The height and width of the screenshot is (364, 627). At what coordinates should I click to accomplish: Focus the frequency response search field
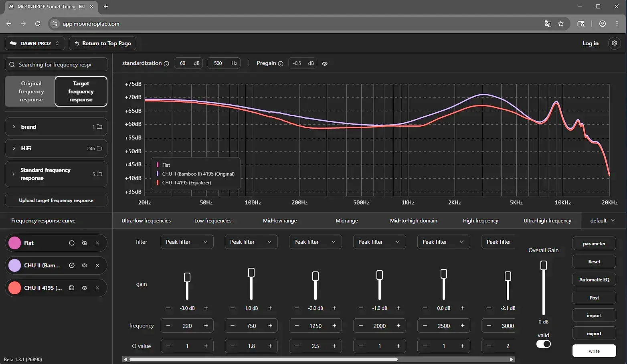pos(56,65)
